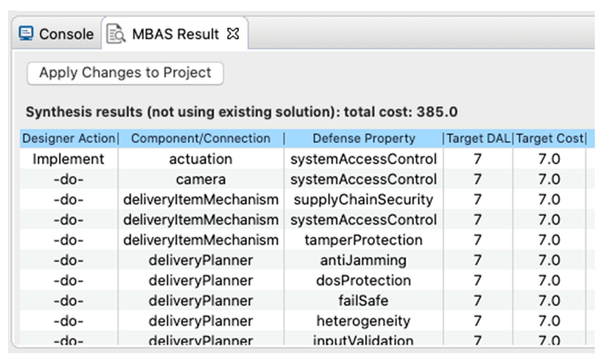Click the Console monitor icon
Screen dimensions: 606x364
pos(26,33)
